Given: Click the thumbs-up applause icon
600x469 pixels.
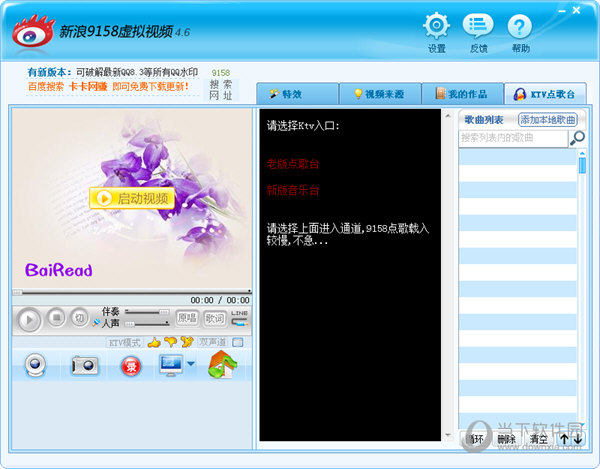Looking at the screenshot, I should point(154,342).
